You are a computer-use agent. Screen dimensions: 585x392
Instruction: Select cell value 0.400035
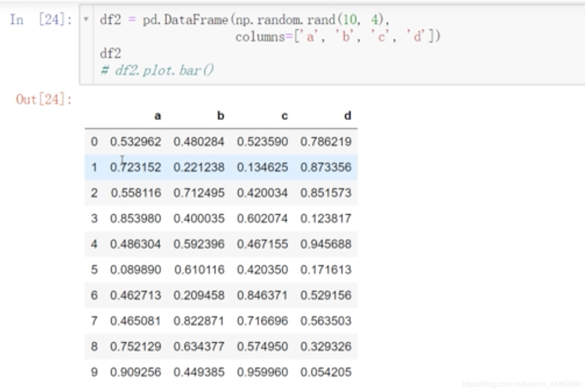pyautogui.click(x=199, y=218)
